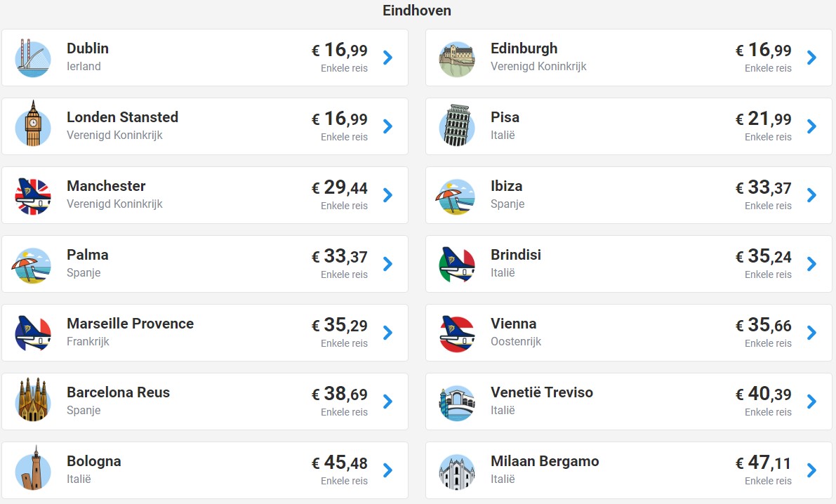Click the Rialto bridge icon for Venetië Treviso
The width and height of the screenshot is (836, 504).
click(457, 403)
